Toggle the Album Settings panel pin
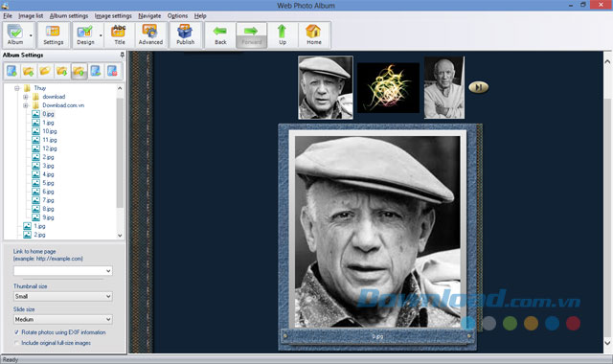This screenshot has width=613, height=364. click(122, 56)
